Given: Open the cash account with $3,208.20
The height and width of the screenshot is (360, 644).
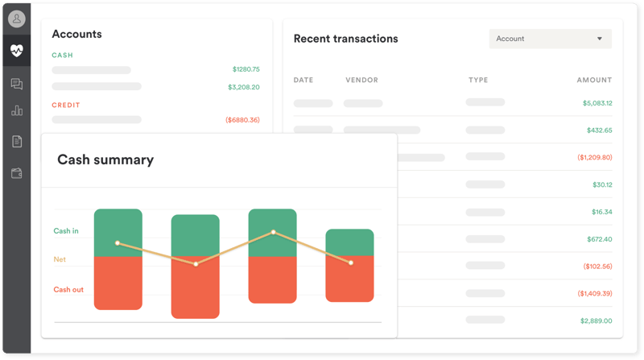Looking at the screenshot, I should pyautogui.click(x=243, y=87).
